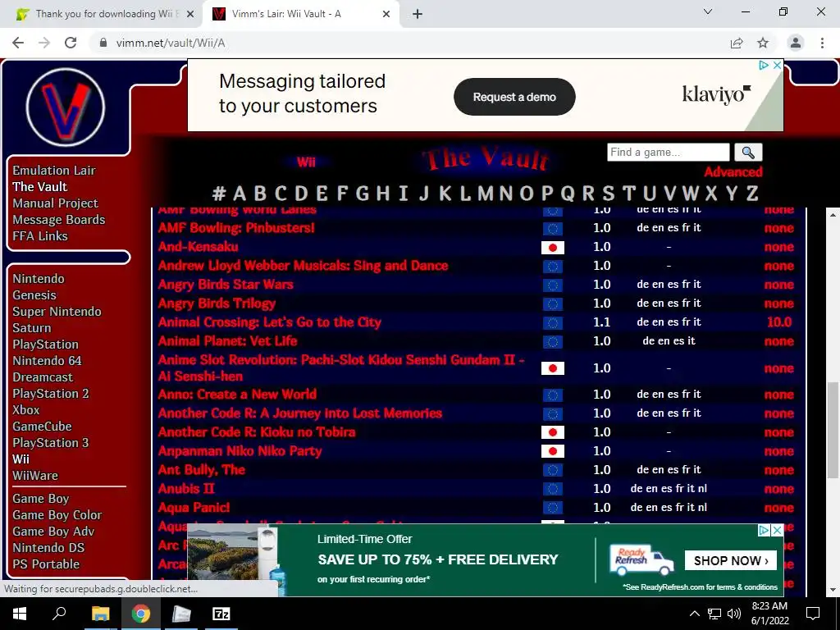Click the 10.0 rating for Animal Crossing
The height and width of the screenshot is (630, 840).
pyautogui.click(x=779, y=322)
